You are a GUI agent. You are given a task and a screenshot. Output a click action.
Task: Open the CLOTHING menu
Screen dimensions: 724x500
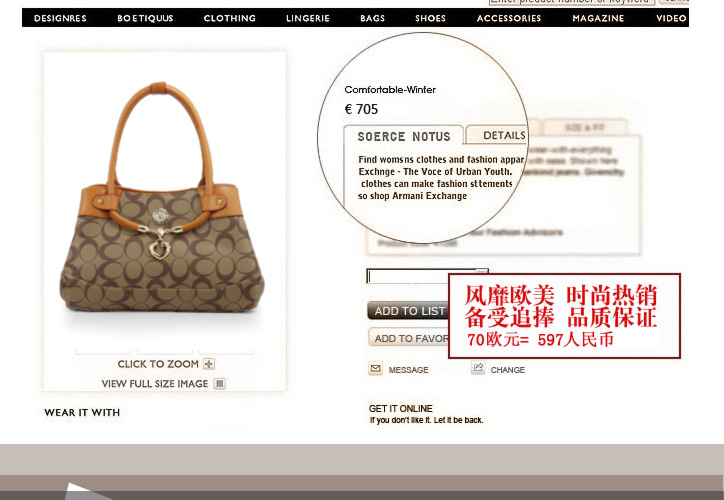(229, 18)
